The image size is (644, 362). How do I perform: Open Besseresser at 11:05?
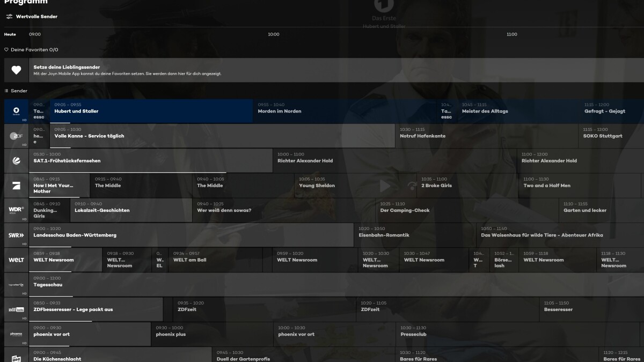(x=591, y=309)
